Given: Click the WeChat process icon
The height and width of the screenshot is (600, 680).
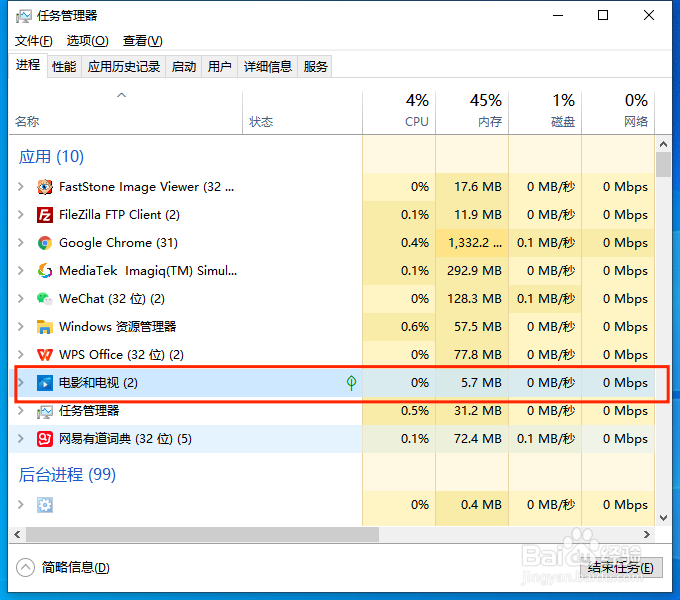Looking at the screenshot, I should click(x=45, y=299).
